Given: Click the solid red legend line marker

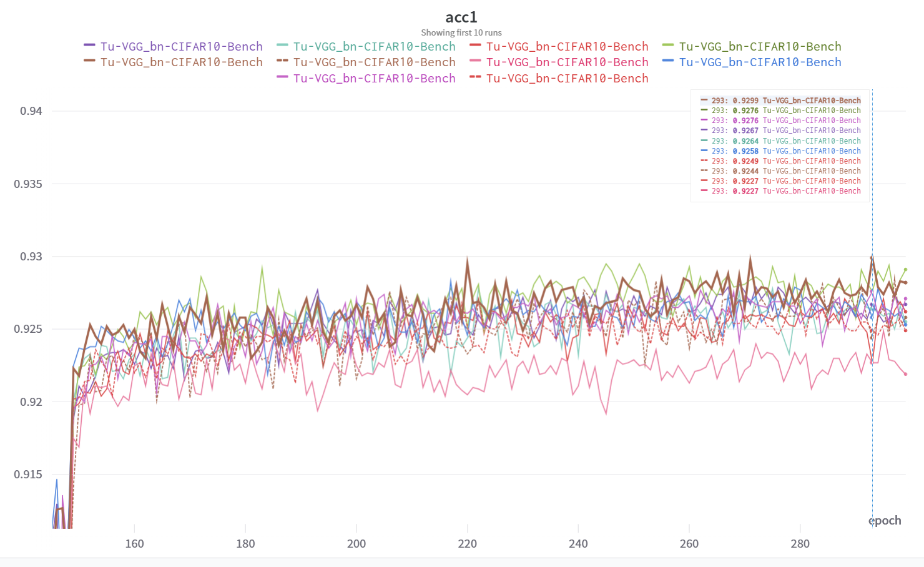Looking at the screenshot, I should point(476,46).
